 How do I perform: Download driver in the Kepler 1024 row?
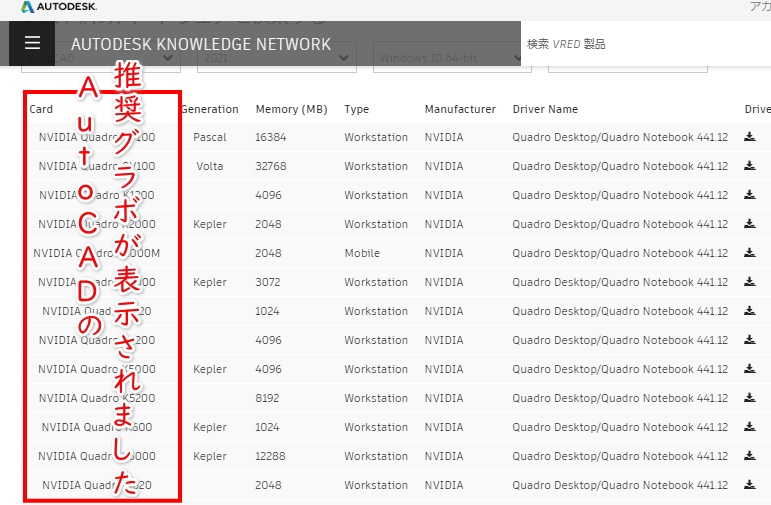[749, 427]
